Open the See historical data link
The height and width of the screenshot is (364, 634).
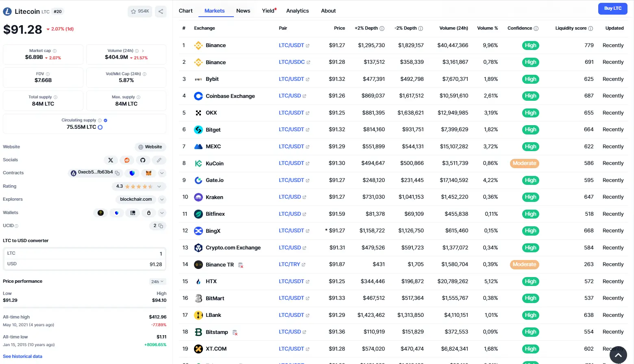coord(22,356)
